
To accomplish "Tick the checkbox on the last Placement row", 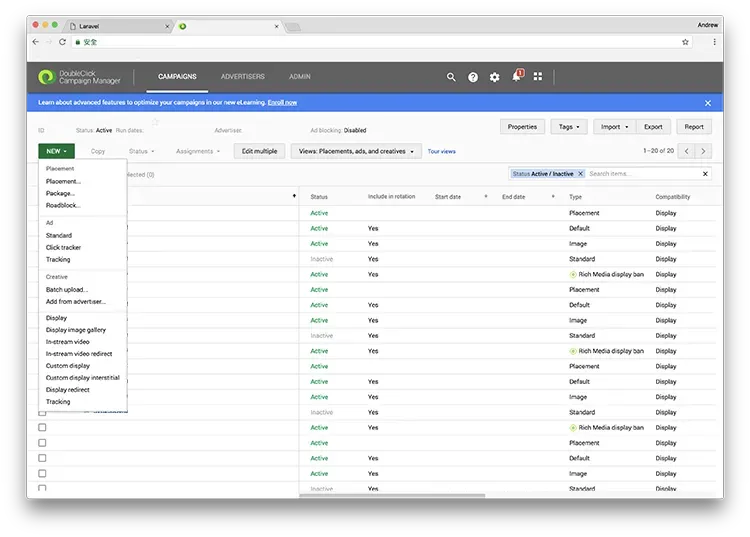I will click(x=42, y=443).
